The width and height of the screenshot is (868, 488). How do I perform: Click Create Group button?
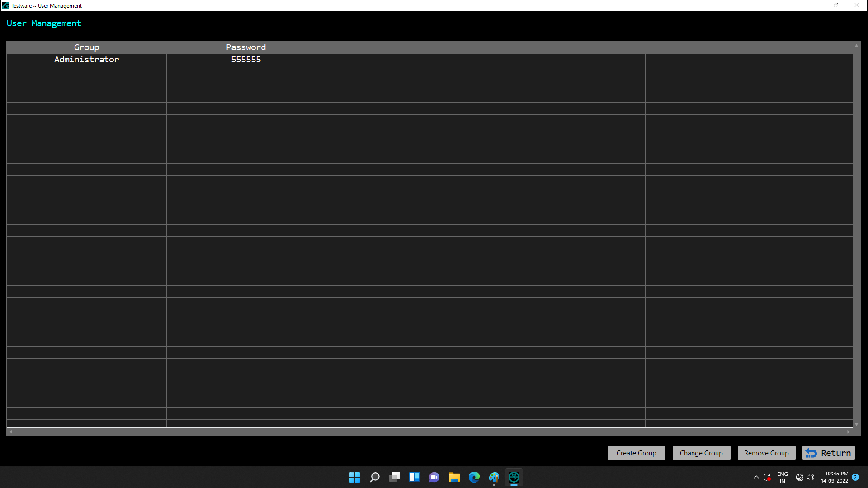(636, 453)
